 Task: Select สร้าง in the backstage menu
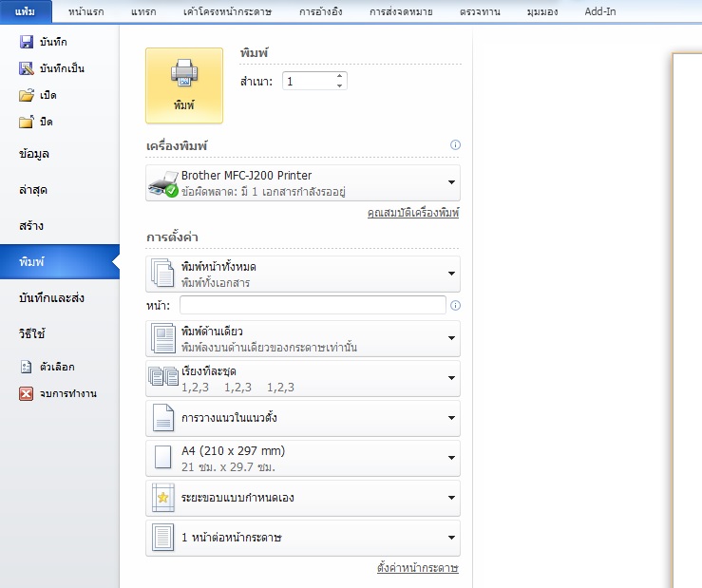tap(60, 226)
